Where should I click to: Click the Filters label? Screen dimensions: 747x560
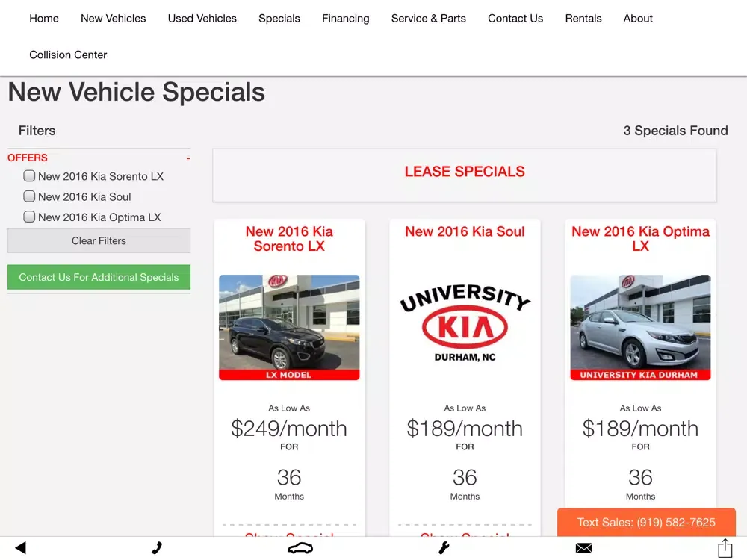[37, 131]
